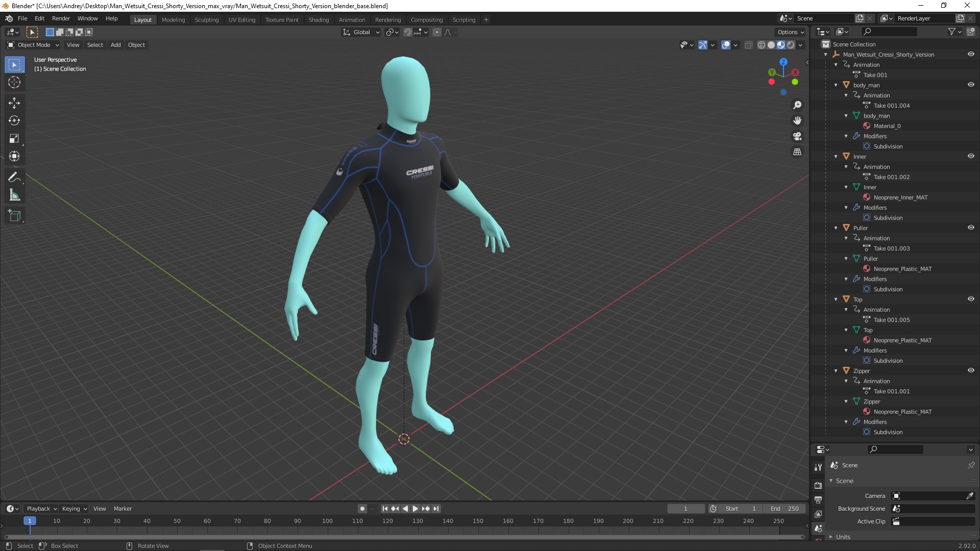Open the Tool properties tab
Screen dimensions: 980x551
818,467
